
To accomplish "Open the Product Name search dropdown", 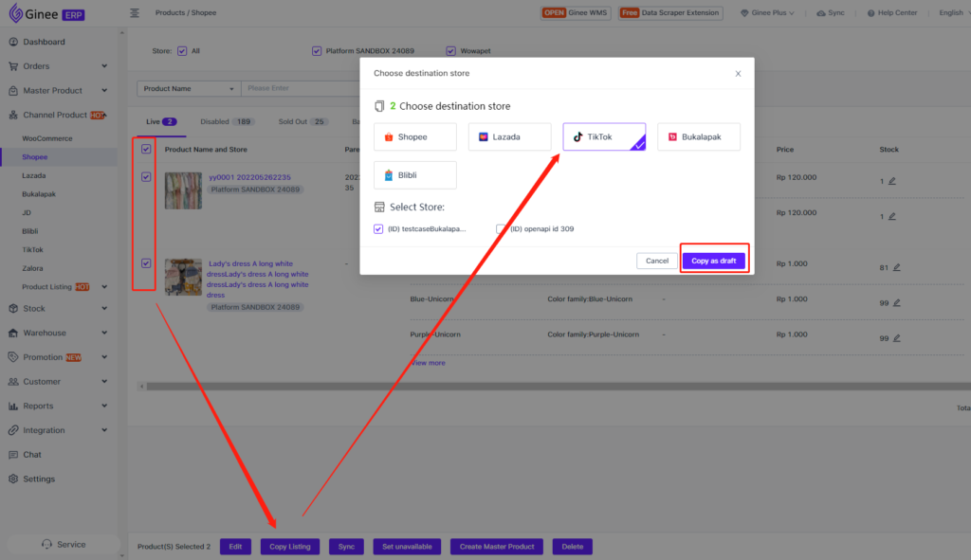I will 189,88.
